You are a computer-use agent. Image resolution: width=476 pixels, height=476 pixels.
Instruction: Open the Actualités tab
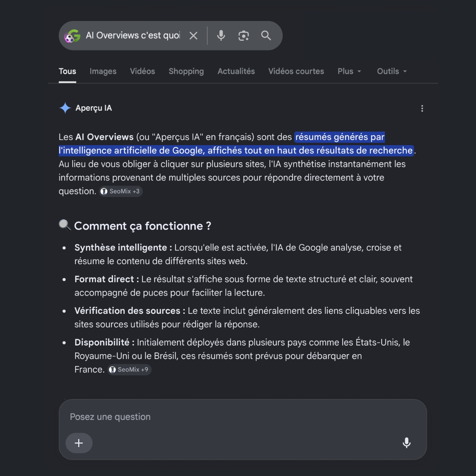pos(236,71)
